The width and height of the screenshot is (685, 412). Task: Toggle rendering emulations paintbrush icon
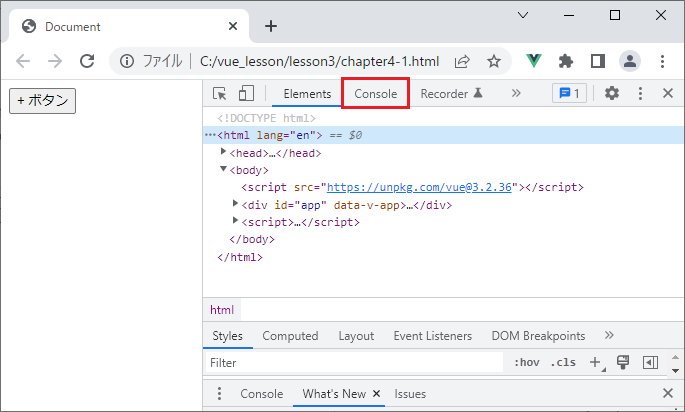(x=623, y=362)
